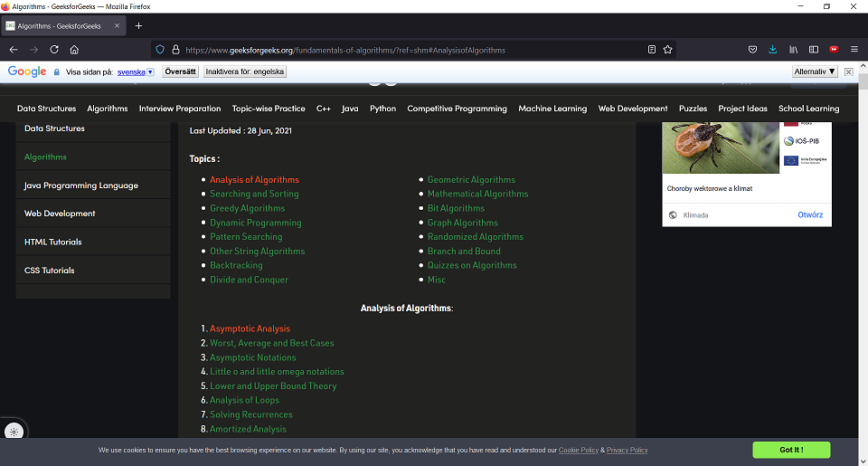Image resolution: width=868 pixels, height=466 pixels.
Task: Accept cookies with Got It button
Action: (791, 450)
